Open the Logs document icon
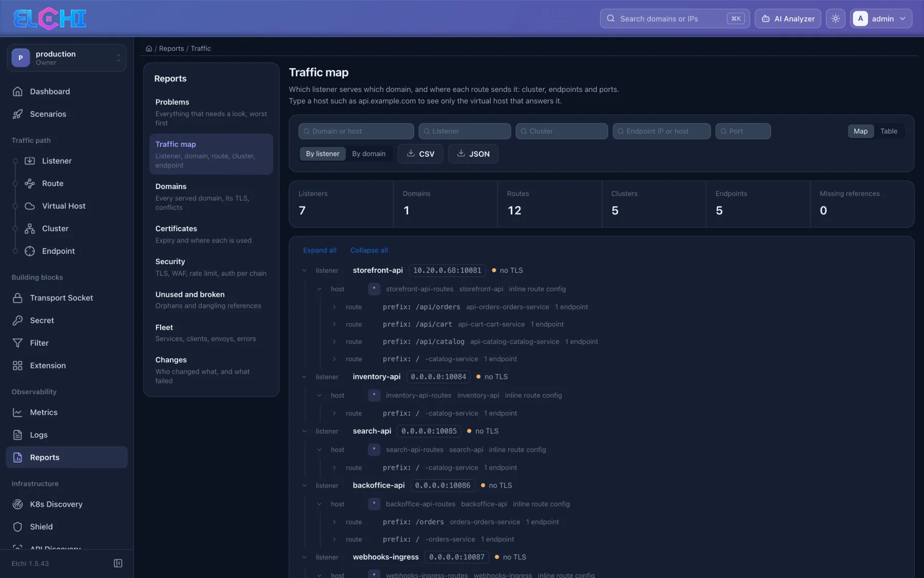 [x=17, y=435]
